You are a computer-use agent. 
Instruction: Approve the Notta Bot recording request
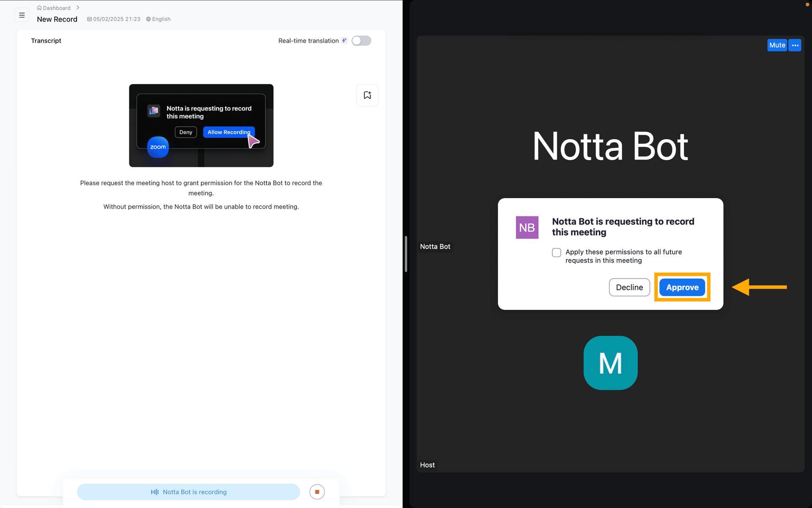click(682, 287)
